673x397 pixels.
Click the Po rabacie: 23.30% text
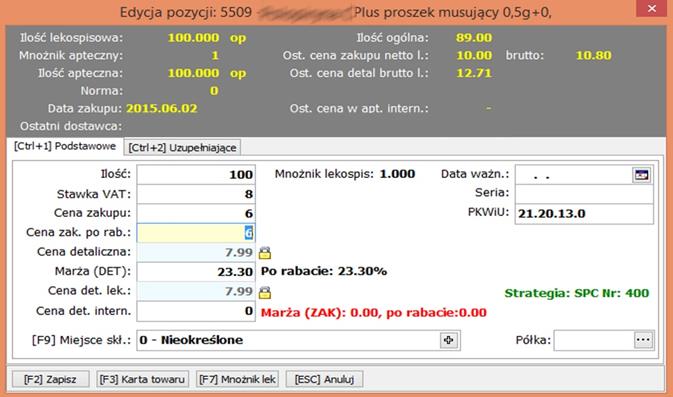[x=324, y=271]
